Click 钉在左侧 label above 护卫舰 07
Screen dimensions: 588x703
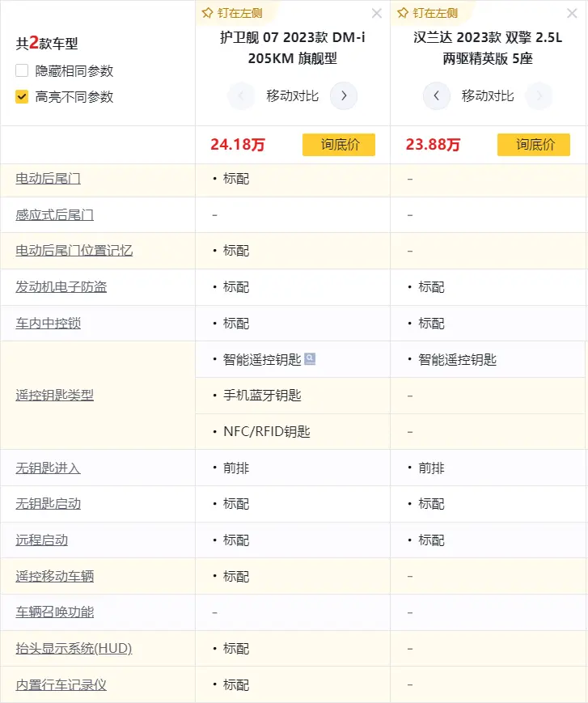click(239, 13)
